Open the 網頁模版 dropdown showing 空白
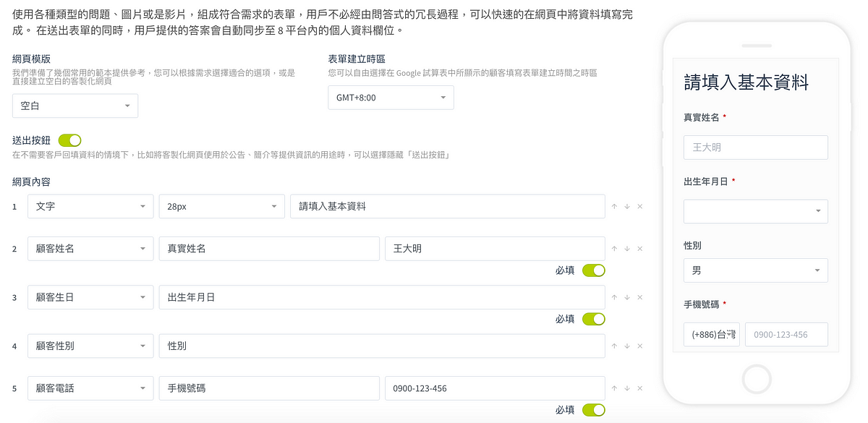868x423 pixels. tap(75, 106)
